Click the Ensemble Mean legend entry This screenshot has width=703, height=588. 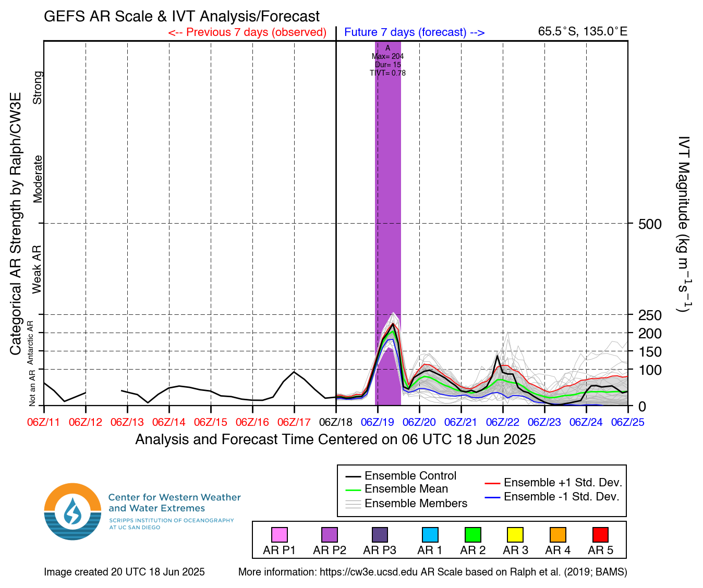click(396, 489)
